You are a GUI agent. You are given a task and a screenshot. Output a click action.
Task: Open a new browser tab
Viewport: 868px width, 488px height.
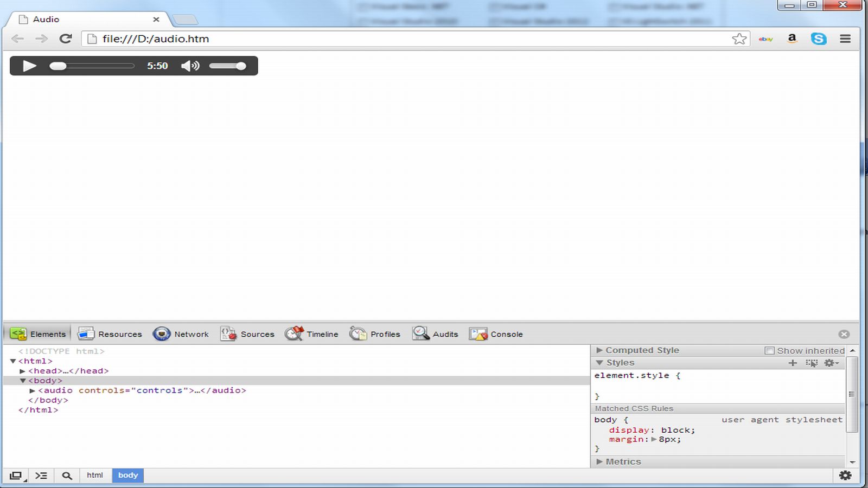click(x=186, y=20)
